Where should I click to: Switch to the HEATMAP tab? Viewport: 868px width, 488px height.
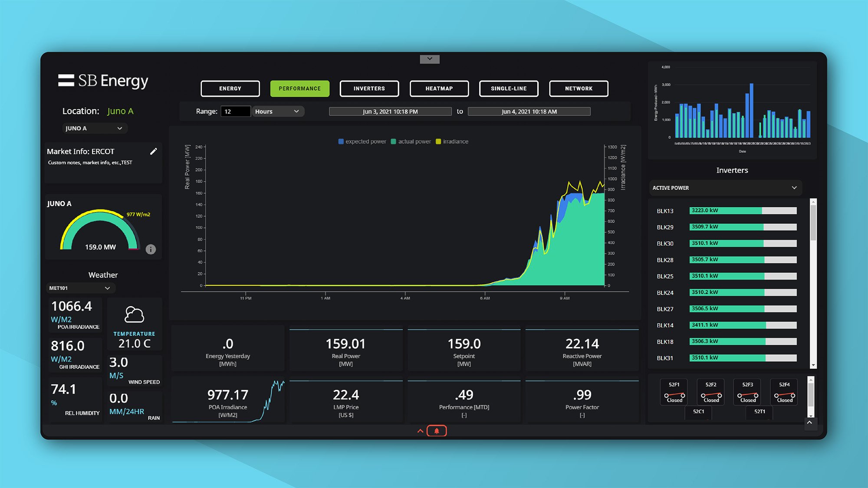[438, 87]
